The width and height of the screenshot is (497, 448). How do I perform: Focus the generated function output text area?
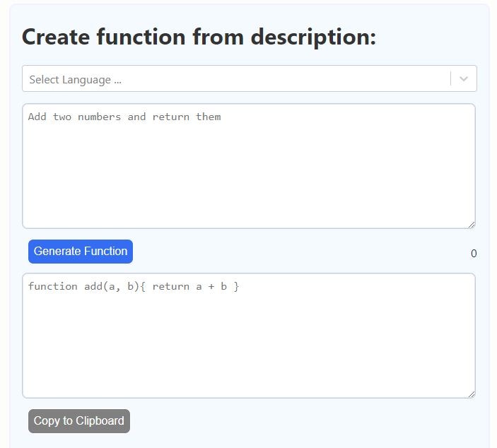249,336
